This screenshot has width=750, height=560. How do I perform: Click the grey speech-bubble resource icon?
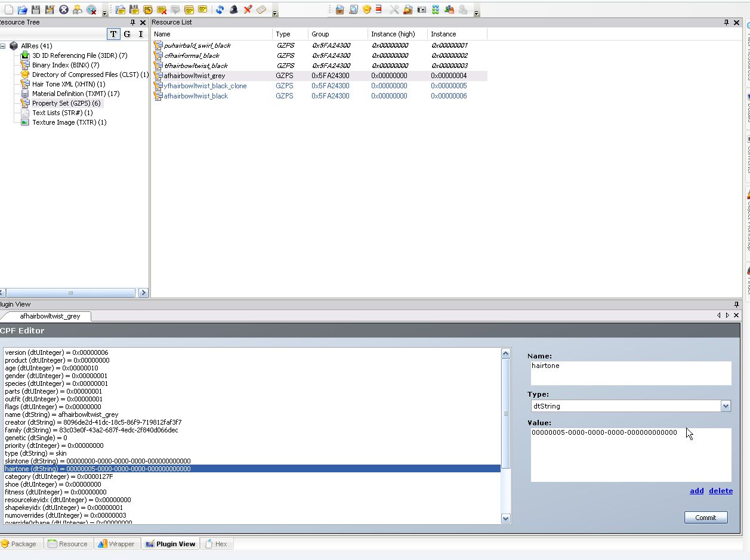[175, 10]
